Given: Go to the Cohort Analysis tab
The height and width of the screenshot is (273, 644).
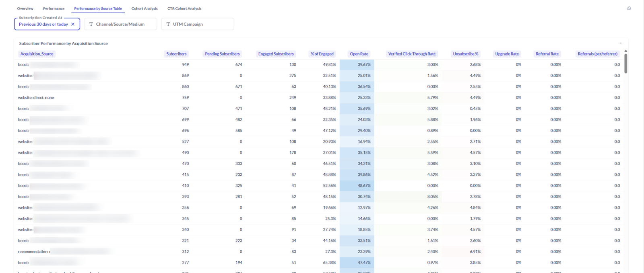Looking at the screenshot, I should (x=144, y=8).
